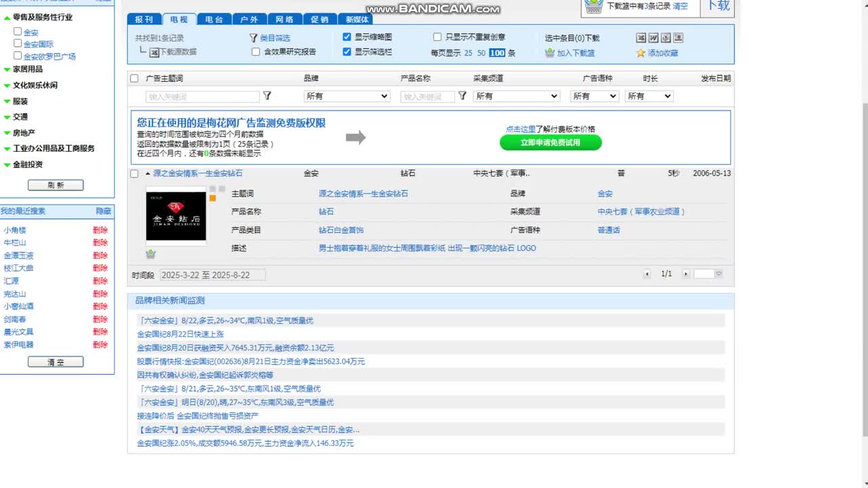This screenshot has width=868, height=488.
Task: Go to the next results page arrow
Action: pos(686,274)
